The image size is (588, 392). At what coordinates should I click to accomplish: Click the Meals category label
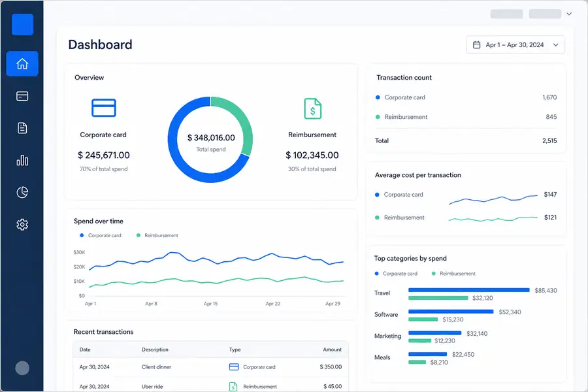pyautogui.click(x=382, y=357)
